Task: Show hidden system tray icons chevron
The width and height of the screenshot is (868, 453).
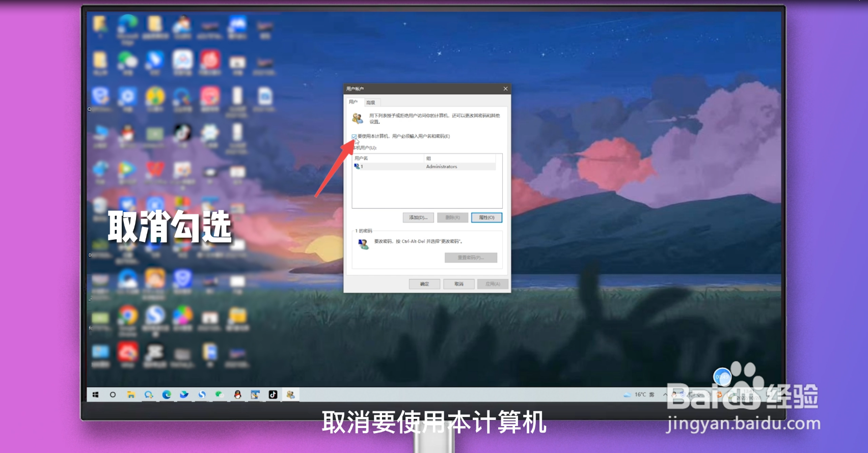Action: tap(665, 394)
